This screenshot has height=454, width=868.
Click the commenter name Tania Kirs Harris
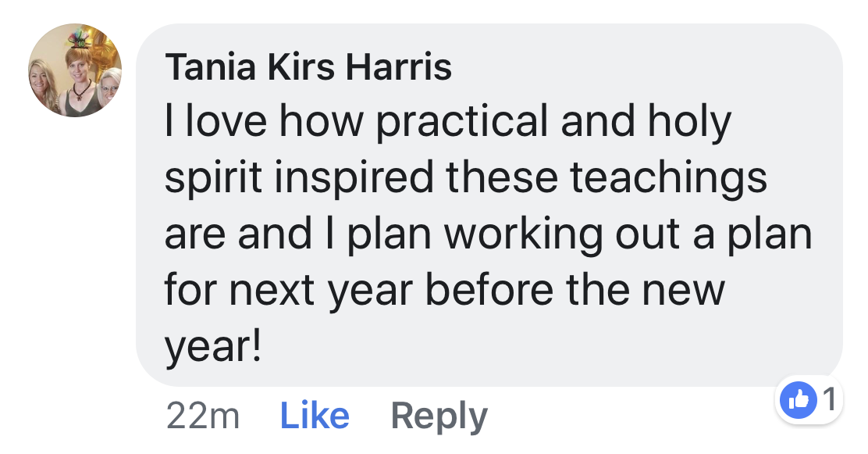(308, 69)
